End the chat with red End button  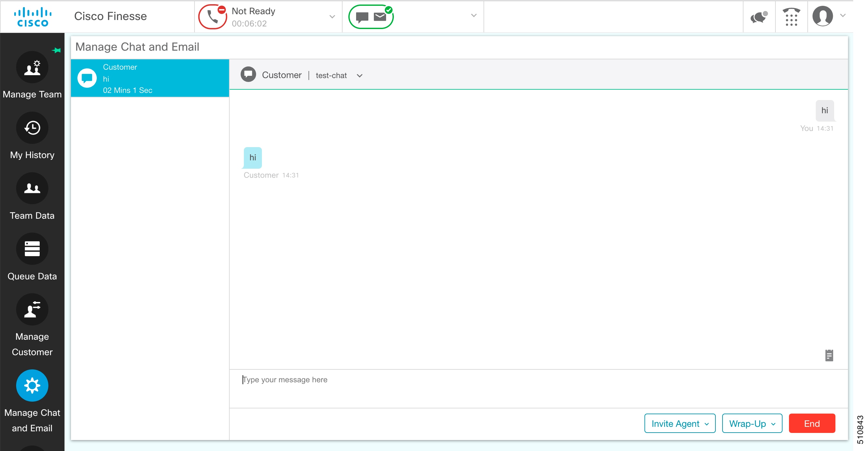coord(812,423)
